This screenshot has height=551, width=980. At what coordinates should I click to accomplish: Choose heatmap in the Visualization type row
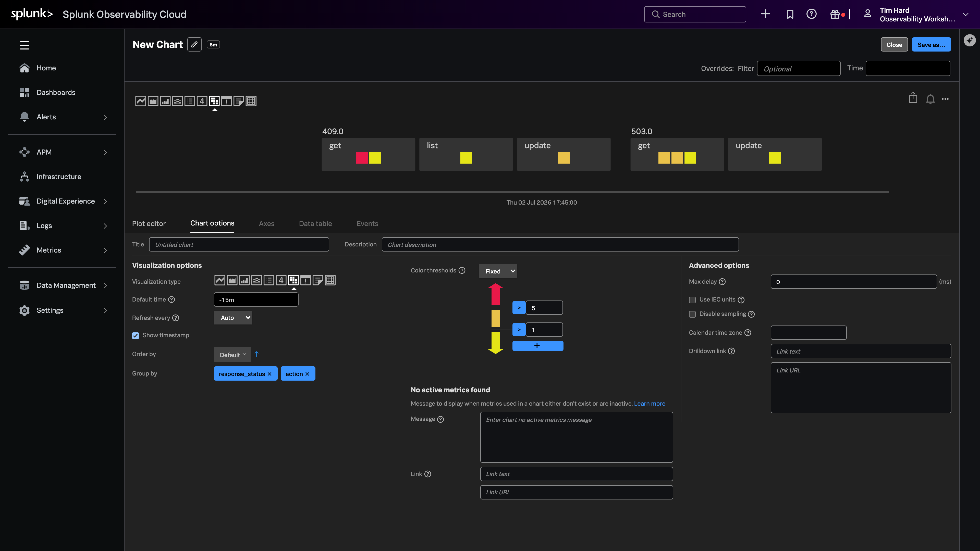(x=293, y=280)
